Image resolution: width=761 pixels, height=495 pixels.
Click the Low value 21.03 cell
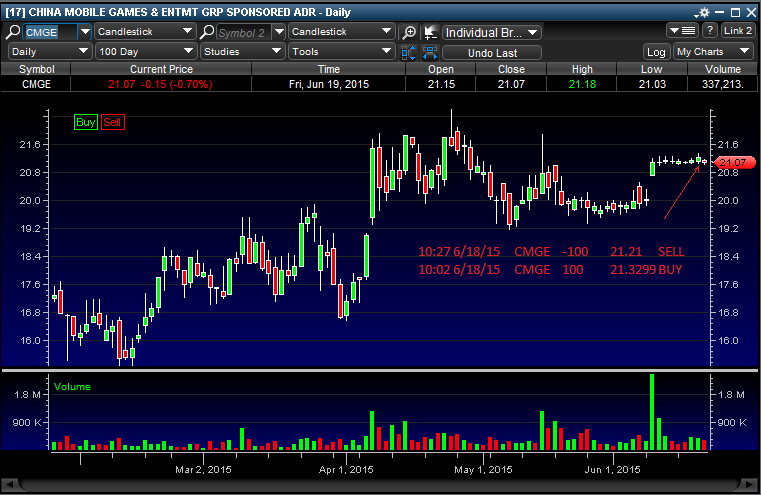652,84
